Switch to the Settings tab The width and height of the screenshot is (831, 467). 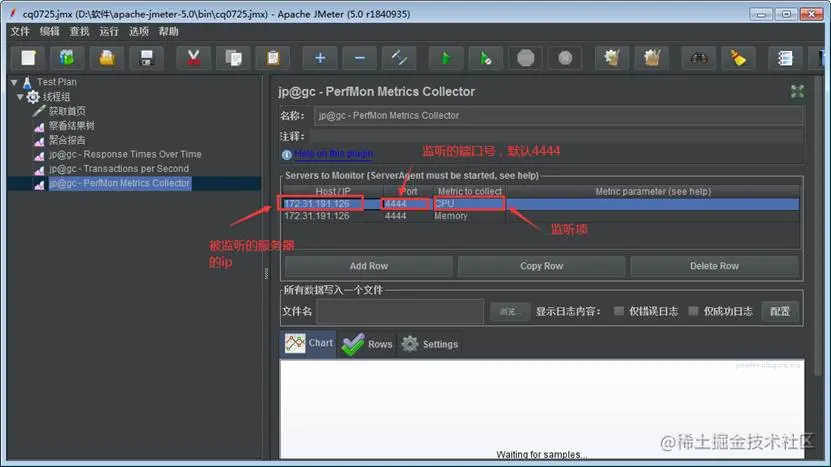tap(429, 344)
